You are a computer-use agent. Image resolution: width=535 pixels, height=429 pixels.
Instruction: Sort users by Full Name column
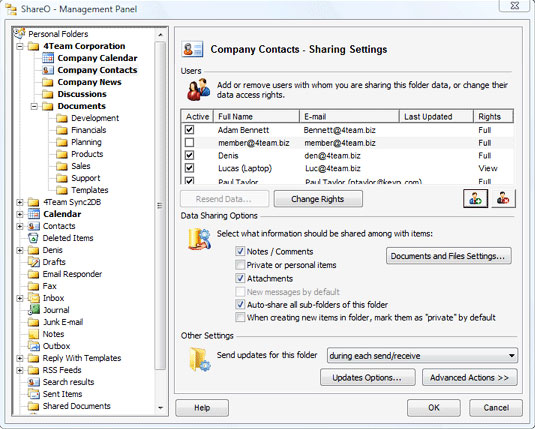pos(257,117)
